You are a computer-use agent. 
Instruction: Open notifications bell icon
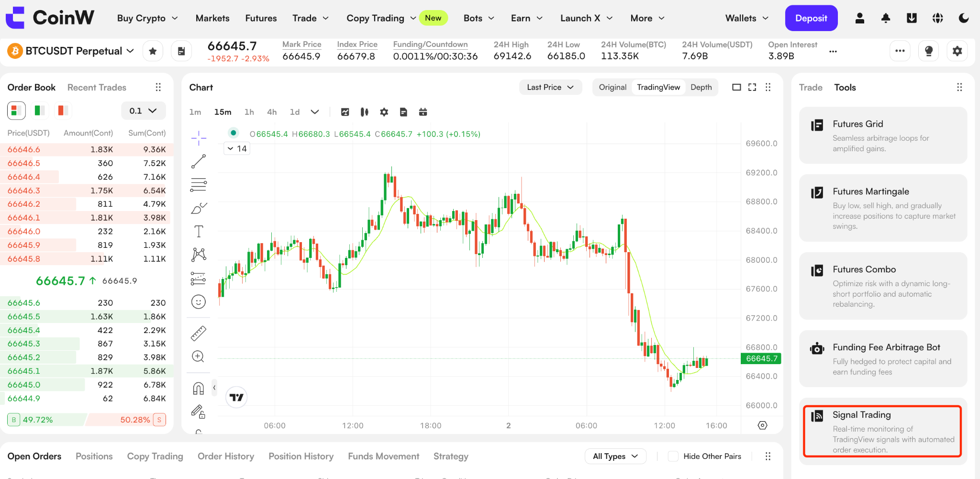pos(886,18)
